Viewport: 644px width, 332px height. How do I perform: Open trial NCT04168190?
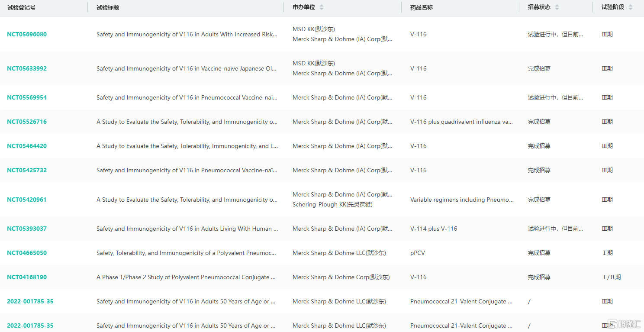coord(27,277)
